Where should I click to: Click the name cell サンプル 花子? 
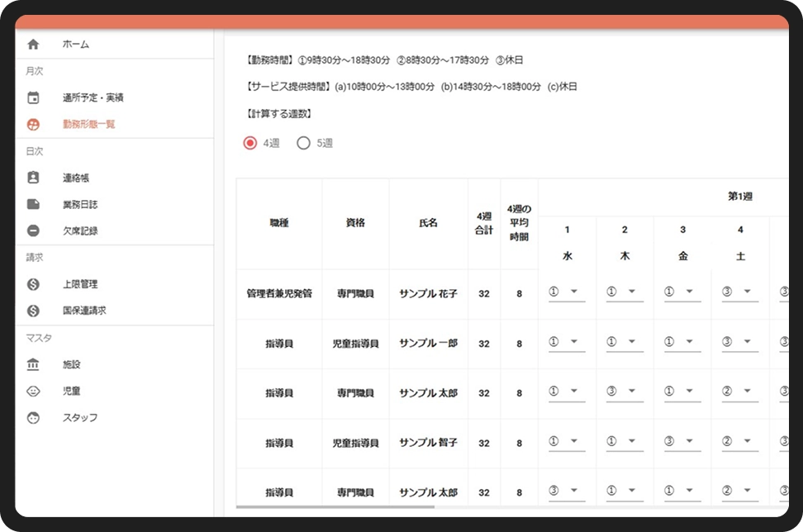point(428,293)
